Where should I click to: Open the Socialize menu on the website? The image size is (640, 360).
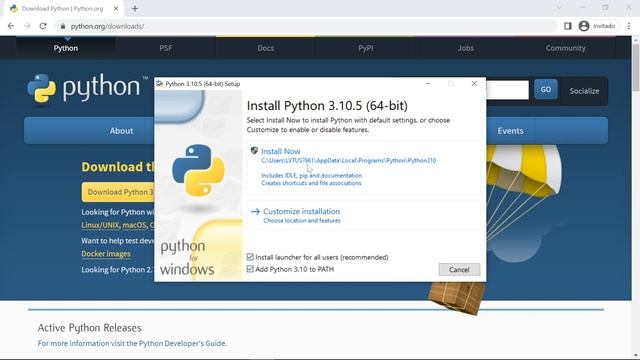(x=584, y=91)
